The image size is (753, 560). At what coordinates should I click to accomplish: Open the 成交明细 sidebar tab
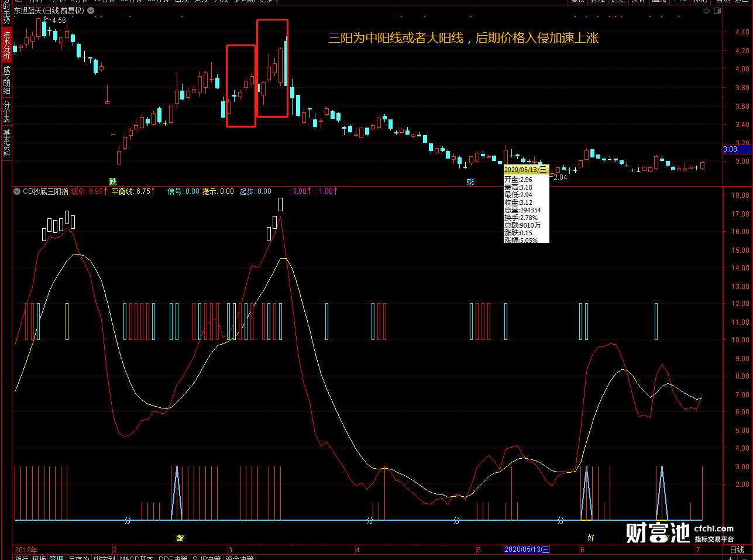pos(6,80)
